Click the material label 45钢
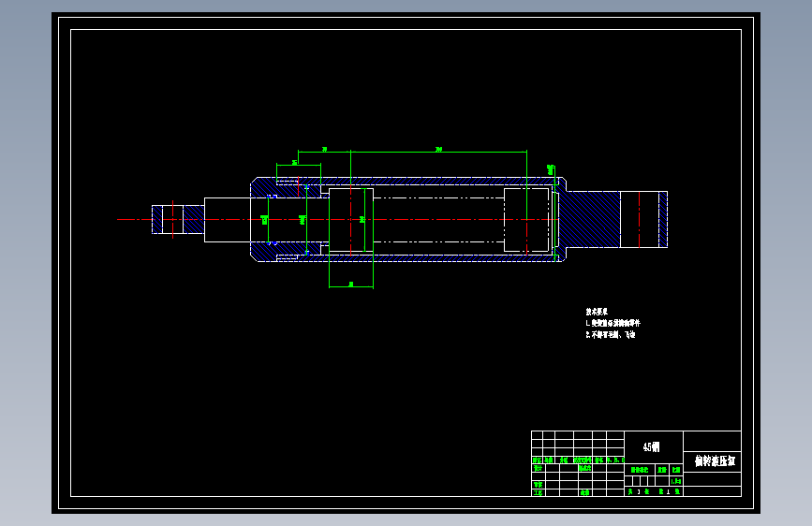Image resolution: width=812 pixels, height=526 pixels. point(652,446)
